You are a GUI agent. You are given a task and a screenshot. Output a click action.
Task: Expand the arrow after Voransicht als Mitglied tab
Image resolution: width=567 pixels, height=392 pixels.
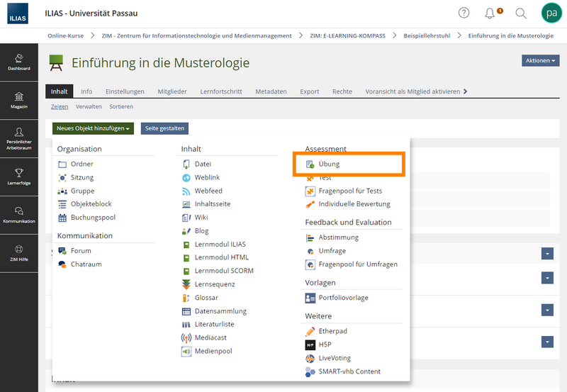(465, 91)
